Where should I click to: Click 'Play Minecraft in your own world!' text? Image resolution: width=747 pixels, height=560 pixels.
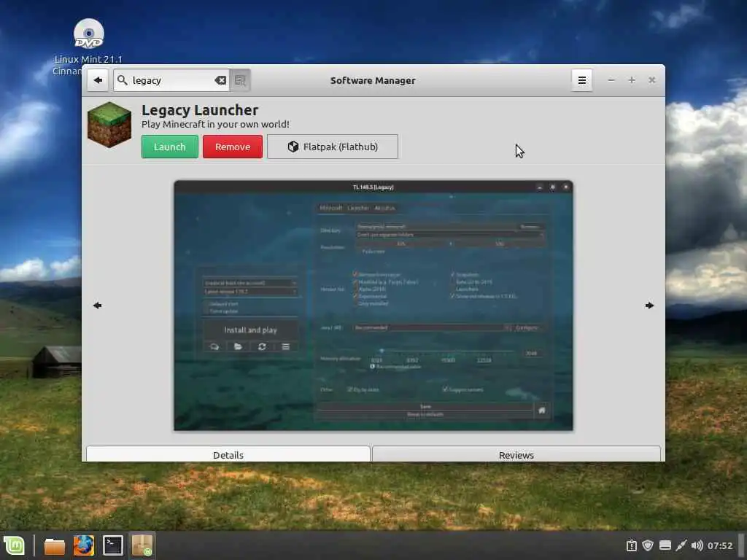coord(215,124)
